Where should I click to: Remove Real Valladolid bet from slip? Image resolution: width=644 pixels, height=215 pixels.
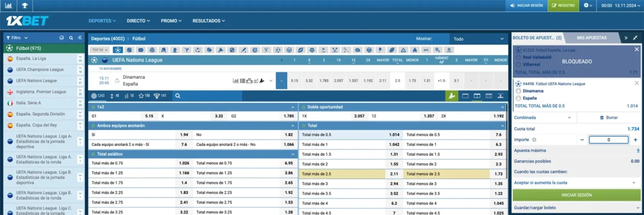click(636, 49)
